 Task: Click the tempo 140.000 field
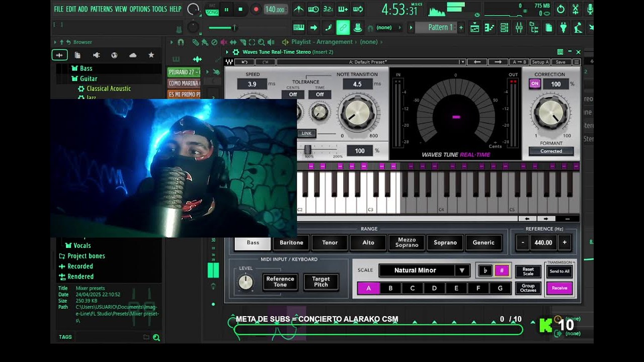[x=276, y=10]
